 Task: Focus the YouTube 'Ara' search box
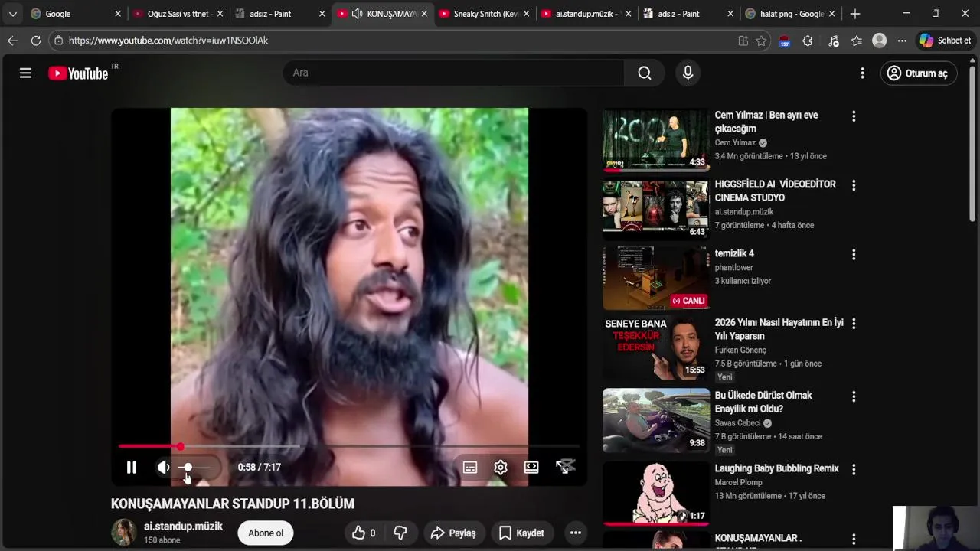[x=453, y=73]
